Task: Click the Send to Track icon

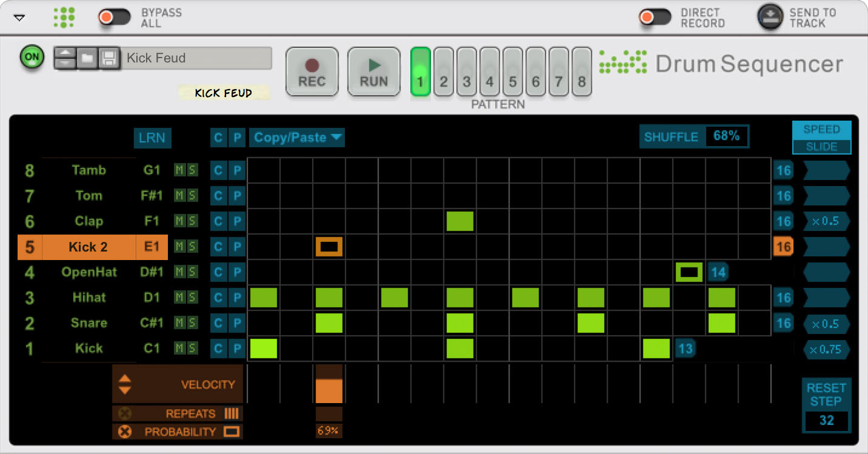Action: [x=770, y=17]
